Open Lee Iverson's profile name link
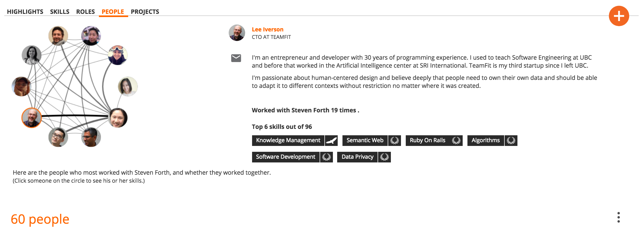The height and width of the screenshot is (237, 644). (x=267, y=30)
